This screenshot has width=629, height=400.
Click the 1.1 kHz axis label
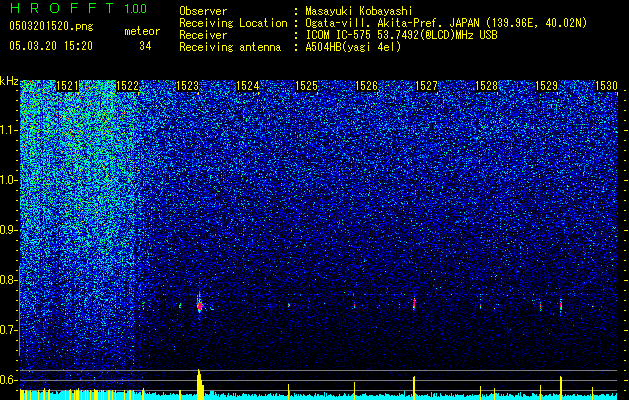click(9, 130)
